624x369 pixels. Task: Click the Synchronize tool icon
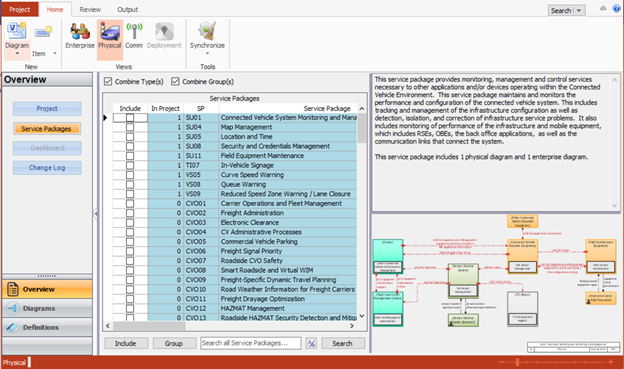tap(207, 31)
